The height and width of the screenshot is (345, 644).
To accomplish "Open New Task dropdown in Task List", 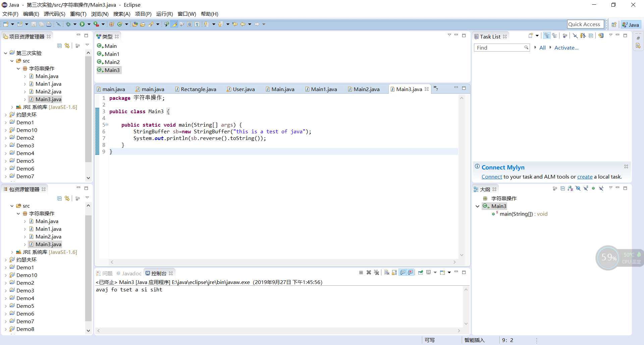I will (537, 36).
